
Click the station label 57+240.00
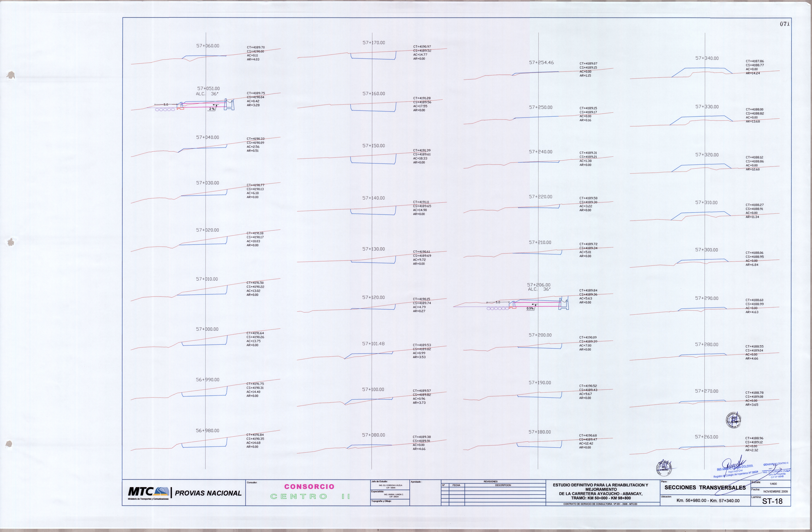pyautogui.click(x=541, y=152)
